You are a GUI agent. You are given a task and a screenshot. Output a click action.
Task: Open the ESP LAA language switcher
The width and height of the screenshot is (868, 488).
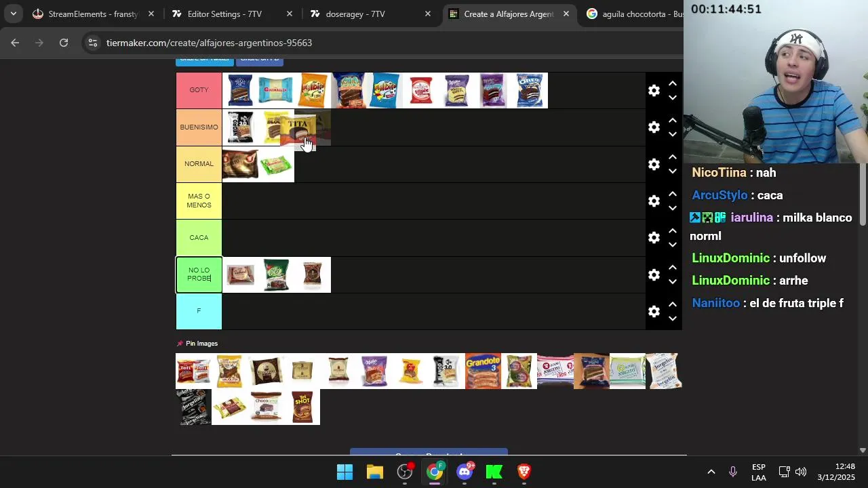point(759,472)
